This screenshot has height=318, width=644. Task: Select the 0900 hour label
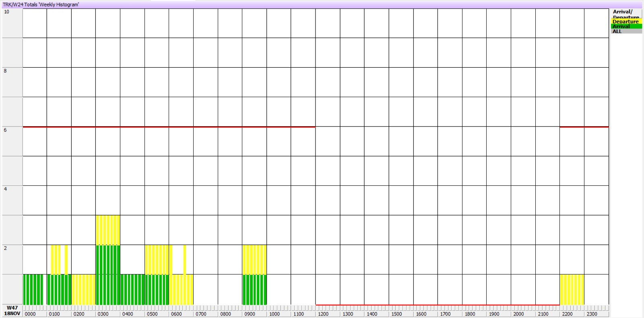point(250,314)
